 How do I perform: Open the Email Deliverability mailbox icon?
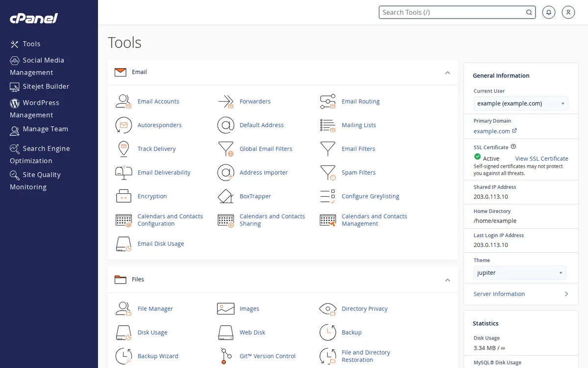pyautogui.click(x=123, y=173)
